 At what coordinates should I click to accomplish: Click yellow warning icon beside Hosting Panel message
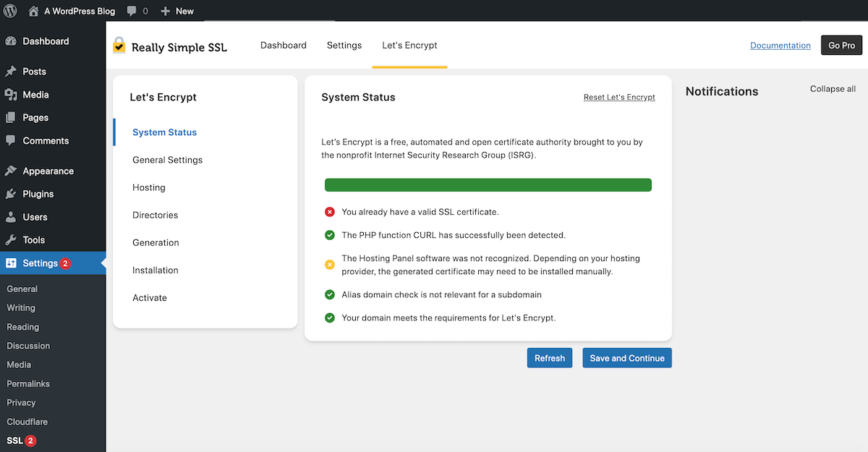[330, 265]
